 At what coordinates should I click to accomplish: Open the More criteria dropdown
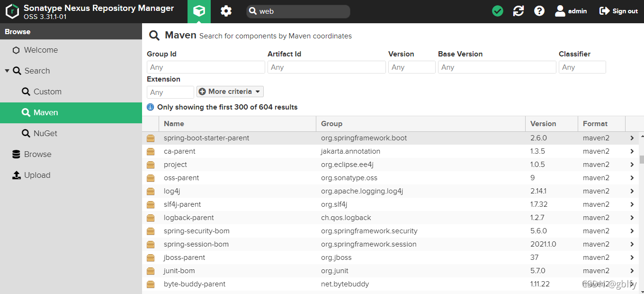(230, 92)
